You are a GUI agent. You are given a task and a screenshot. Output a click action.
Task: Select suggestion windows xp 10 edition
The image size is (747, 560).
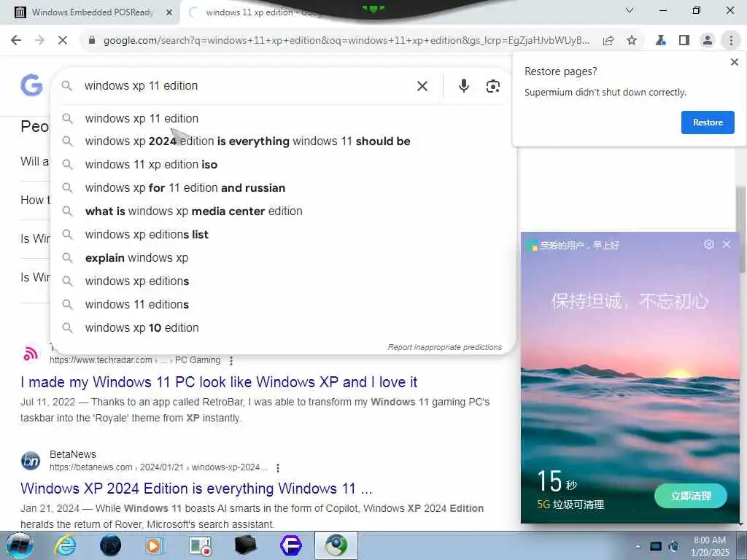point(283,328)
